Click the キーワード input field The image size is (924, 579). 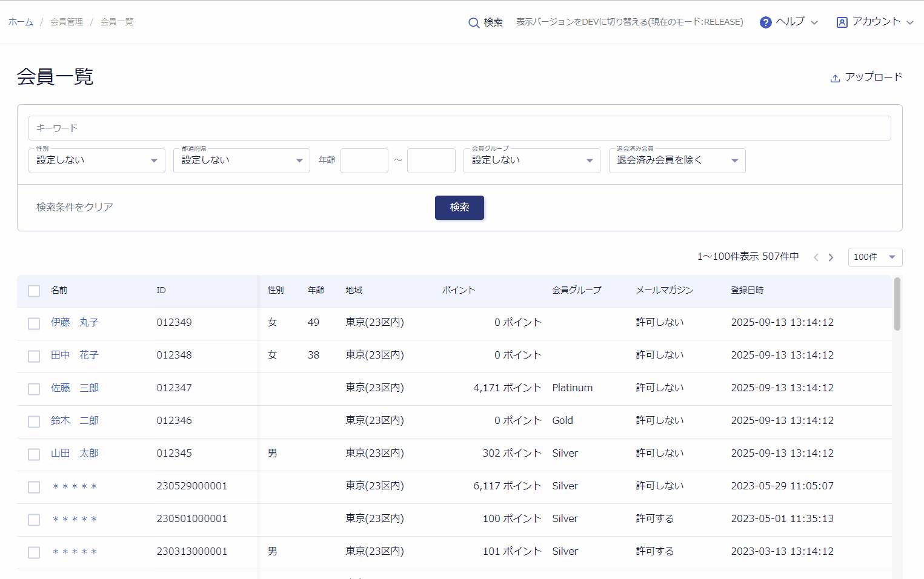[459, 128]
